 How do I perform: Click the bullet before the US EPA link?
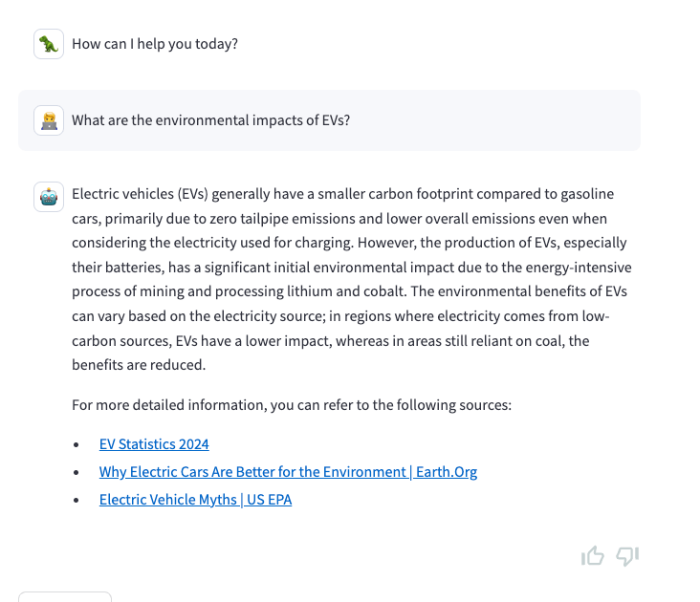77,501
